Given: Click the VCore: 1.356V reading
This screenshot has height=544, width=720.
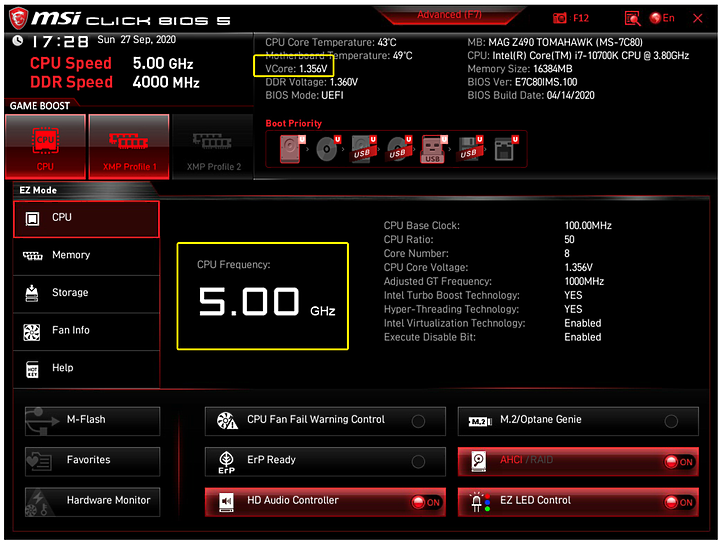Looking at the screenshot, I should point(296,69).
